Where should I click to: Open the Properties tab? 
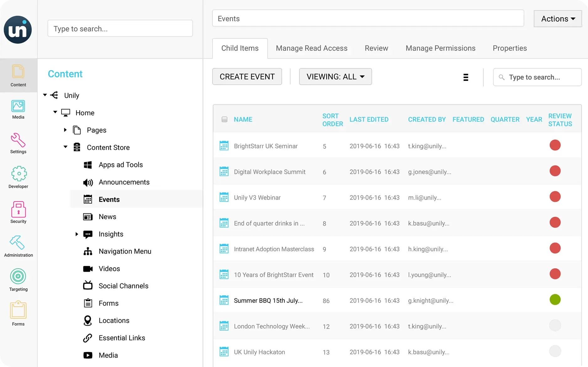click(x=510, y=48)
